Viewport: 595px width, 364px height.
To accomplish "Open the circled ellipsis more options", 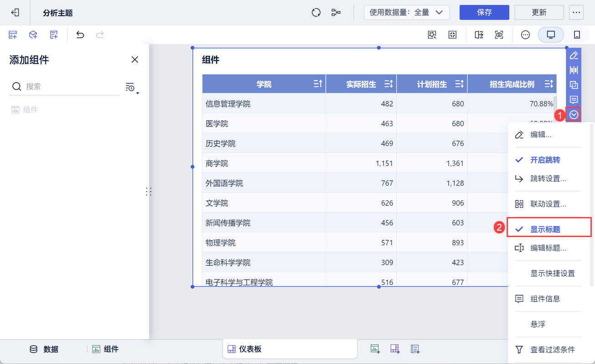I will point(525,35).
